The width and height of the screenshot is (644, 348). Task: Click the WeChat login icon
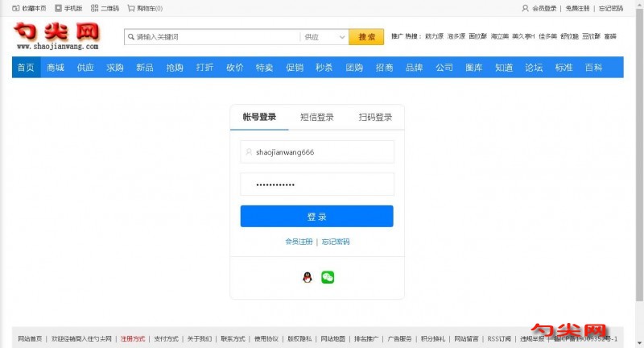[x=328, y=277]
